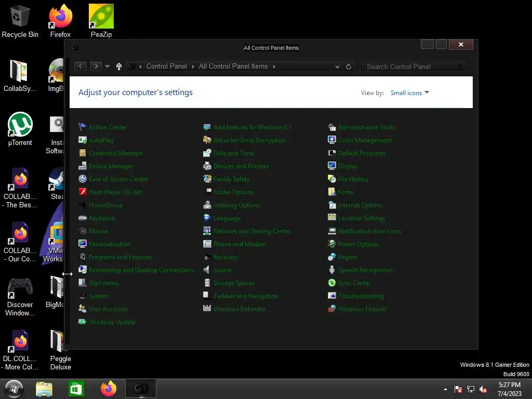Open the Notification Area Icons link
This screenshot has height=399, width=532.
[369, 231]
